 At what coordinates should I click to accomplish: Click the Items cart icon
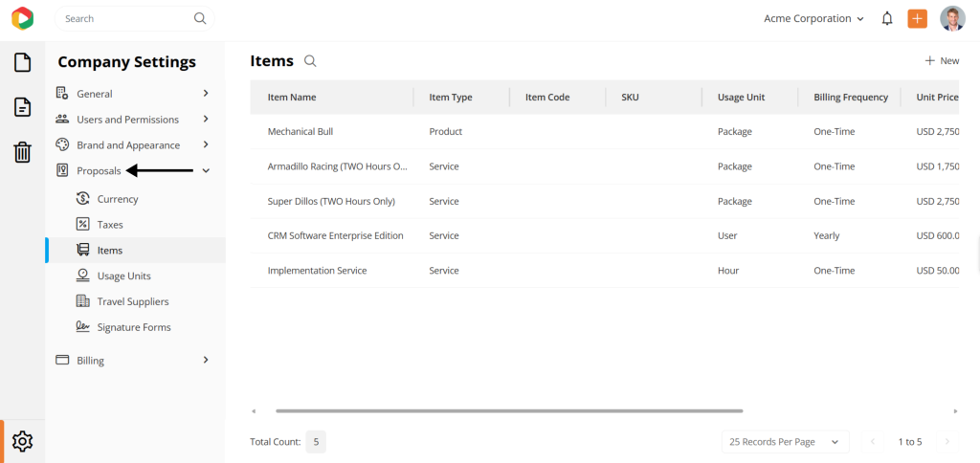[82, 250]
